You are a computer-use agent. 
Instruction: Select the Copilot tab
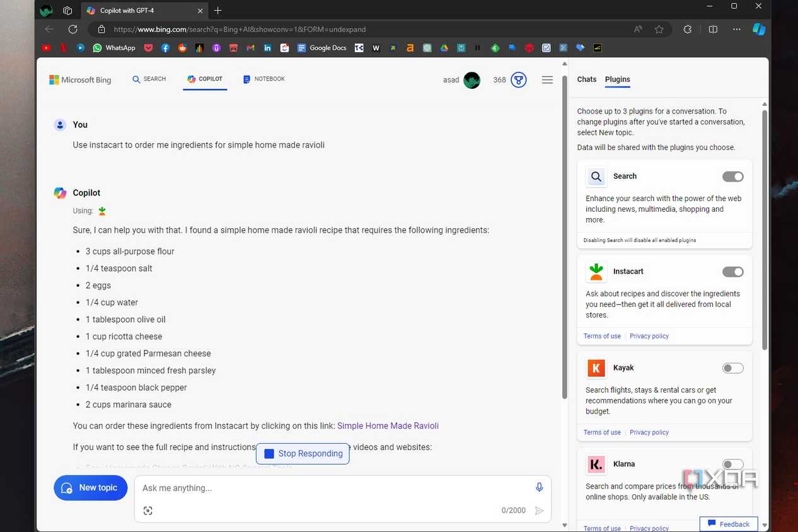pos(205,79)
